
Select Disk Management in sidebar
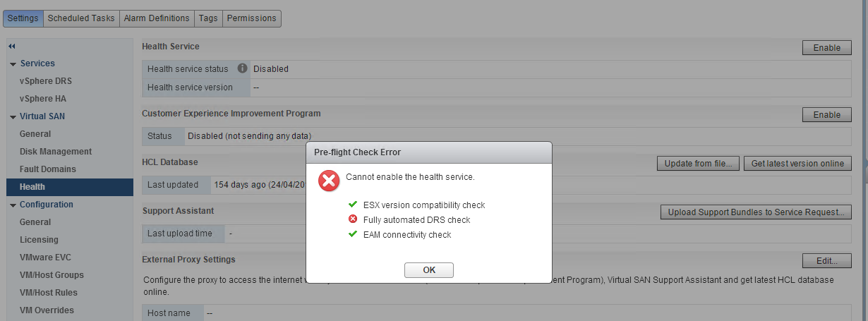[56, 152]
